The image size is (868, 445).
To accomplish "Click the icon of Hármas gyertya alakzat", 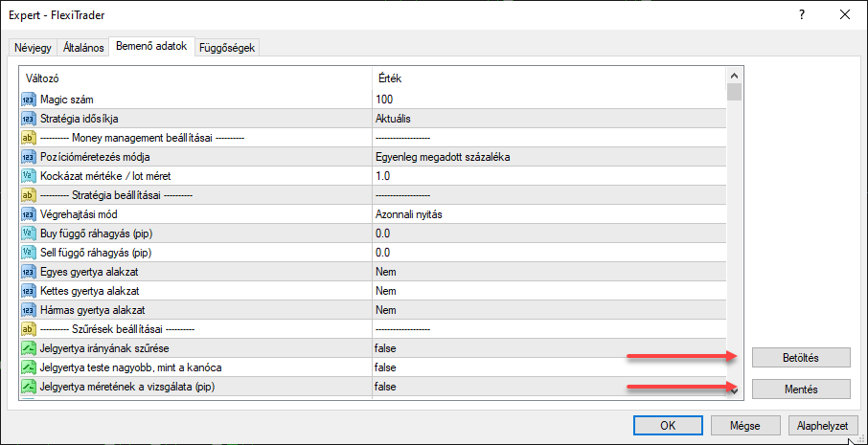I will [x=28, y=310].
